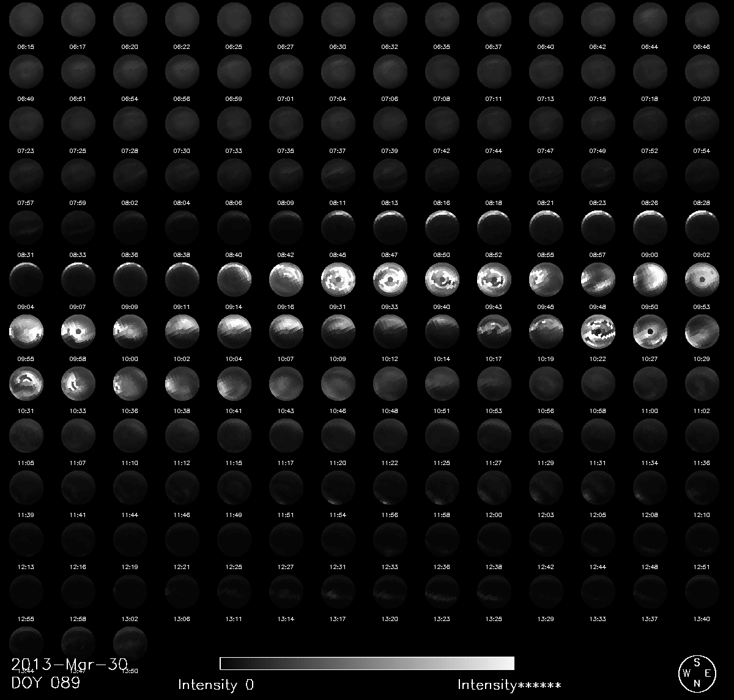Viewport: 734px width, 700px height.
Task: Select the disk thumbnail labeled 09:31
Action: click(338, 278)
